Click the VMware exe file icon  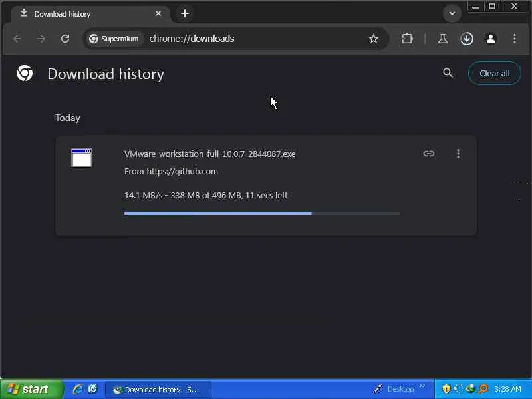pos(81,158)
